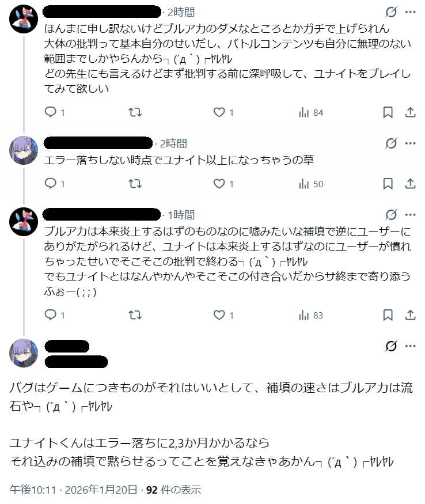Open more menu on the エラー落ち reply
425x504 pixels.
coord(410,143)
